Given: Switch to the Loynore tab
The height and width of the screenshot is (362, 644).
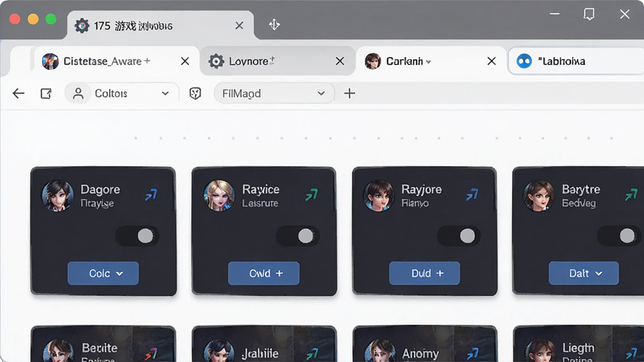Looking at the screenshot, I should (x=277, y=61).
